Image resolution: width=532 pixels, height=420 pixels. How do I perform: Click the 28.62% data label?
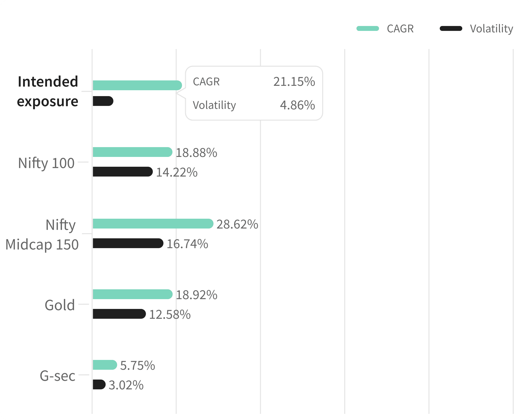pos(237,224)
